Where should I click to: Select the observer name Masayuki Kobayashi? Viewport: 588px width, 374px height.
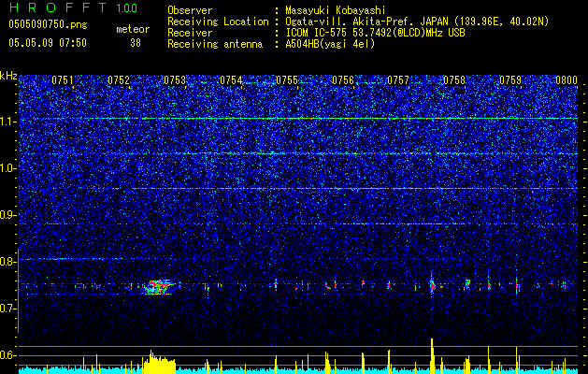pos(336,10)
